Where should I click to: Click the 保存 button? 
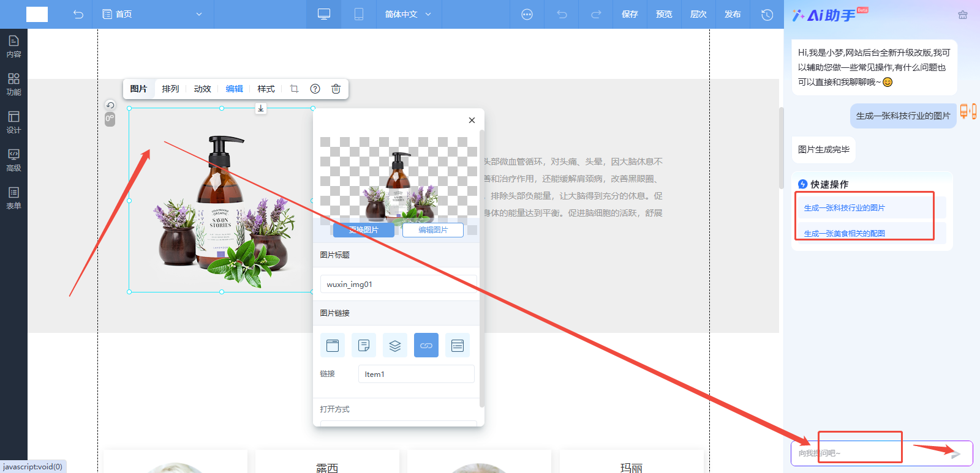[630, 14]
